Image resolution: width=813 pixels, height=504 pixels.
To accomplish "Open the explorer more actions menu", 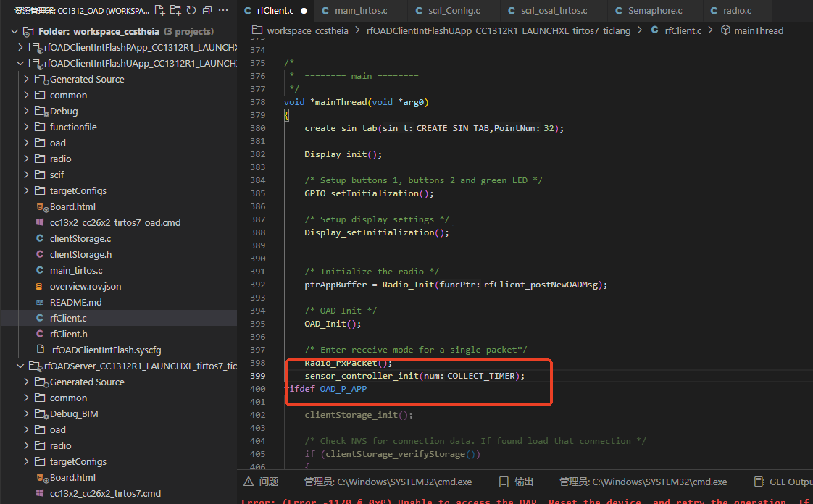I will tap(225, 11).
